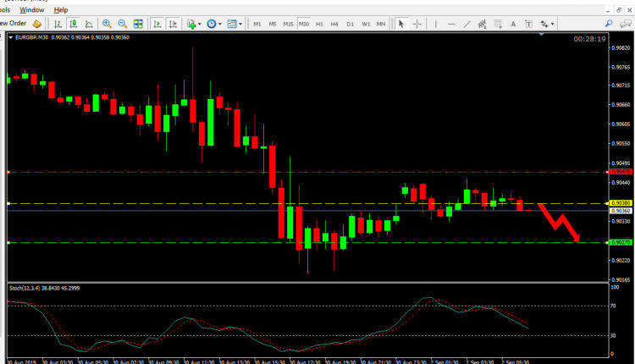The height and width of the screenshot is (364, 635).
Task: Select yellow 0.90380 price level label
Action: click(621, 203)
